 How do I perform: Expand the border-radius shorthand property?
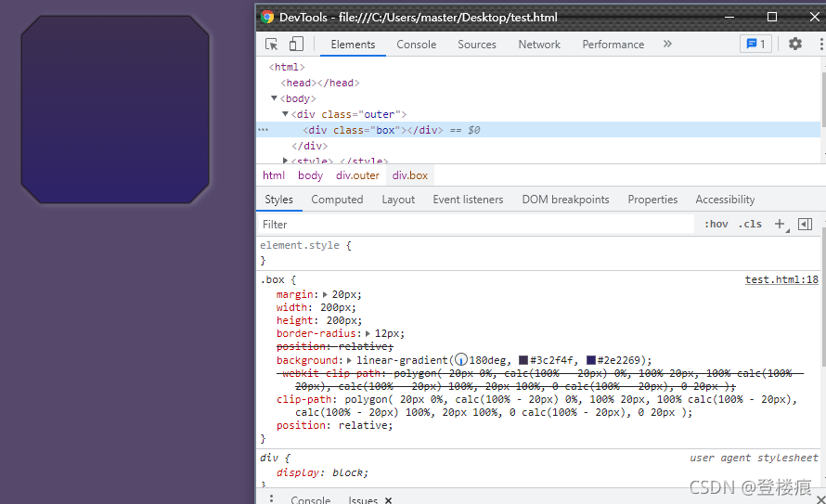(x=368, y=333)
